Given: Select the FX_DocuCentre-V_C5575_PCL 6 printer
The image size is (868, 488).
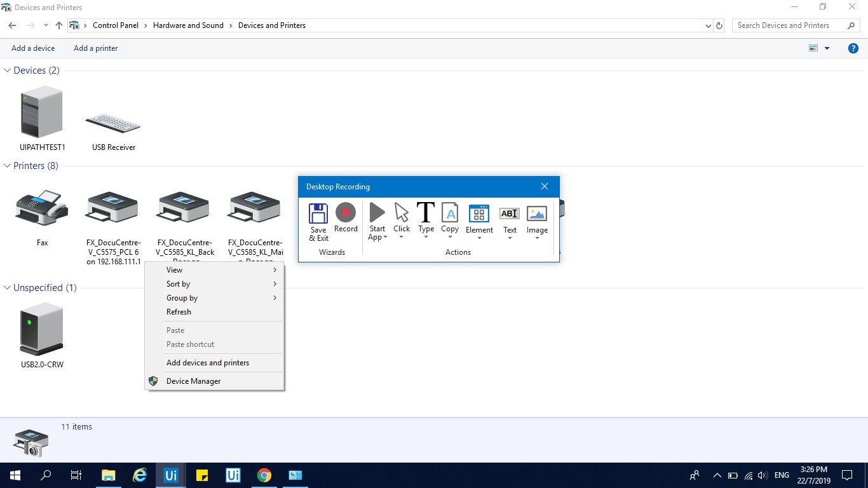Looking at the screenshot, I should click(x=114, y=227).
